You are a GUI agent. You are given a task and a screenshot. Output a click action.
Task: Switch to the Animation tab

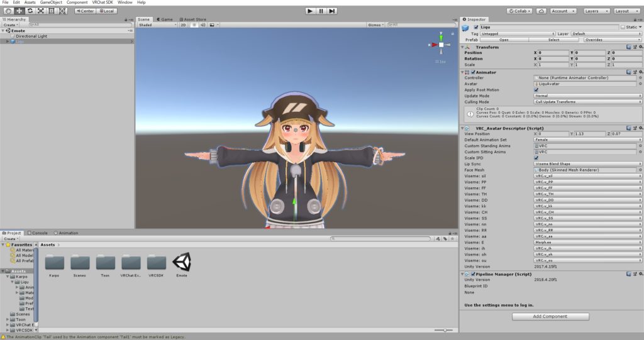pyautogui.click(x=65, y=233)
